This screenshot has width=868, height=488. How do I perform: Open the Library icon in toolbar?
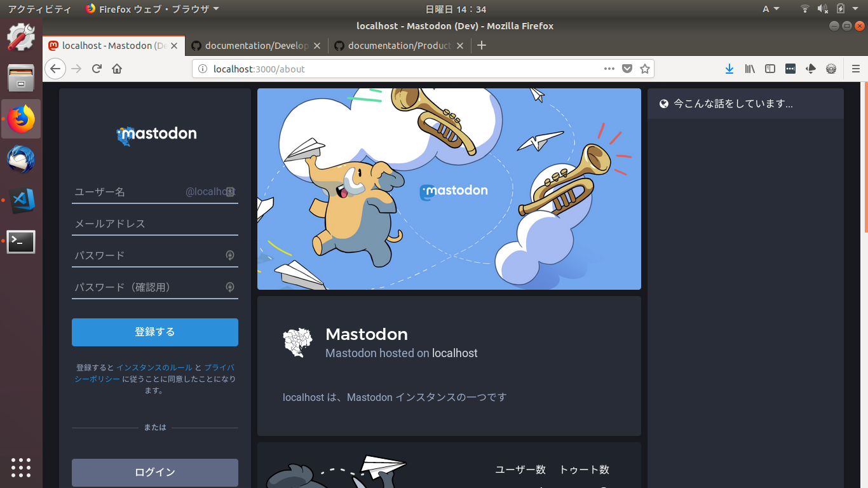click(x=750, y=69)
